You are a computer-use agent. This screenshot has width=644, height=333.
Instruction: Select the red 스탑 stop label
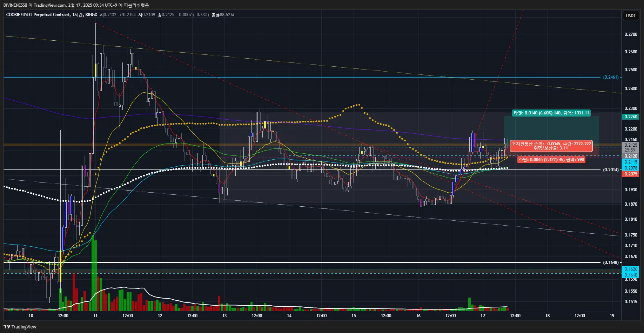(551, 160)
